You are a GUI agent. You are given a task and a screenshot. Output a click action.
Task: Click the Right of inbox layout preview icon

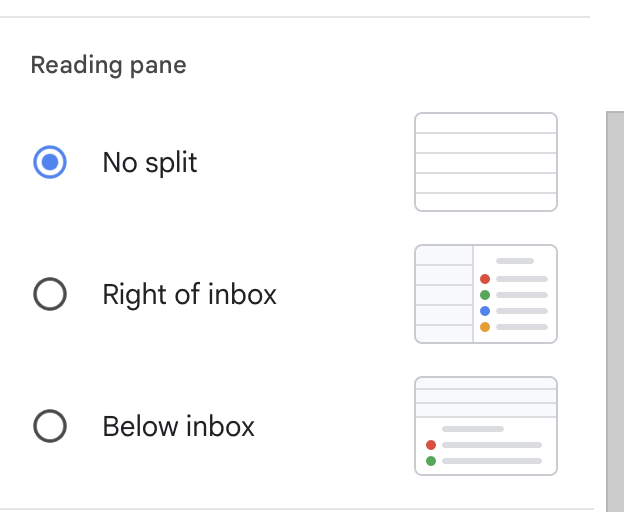point(486,294)
